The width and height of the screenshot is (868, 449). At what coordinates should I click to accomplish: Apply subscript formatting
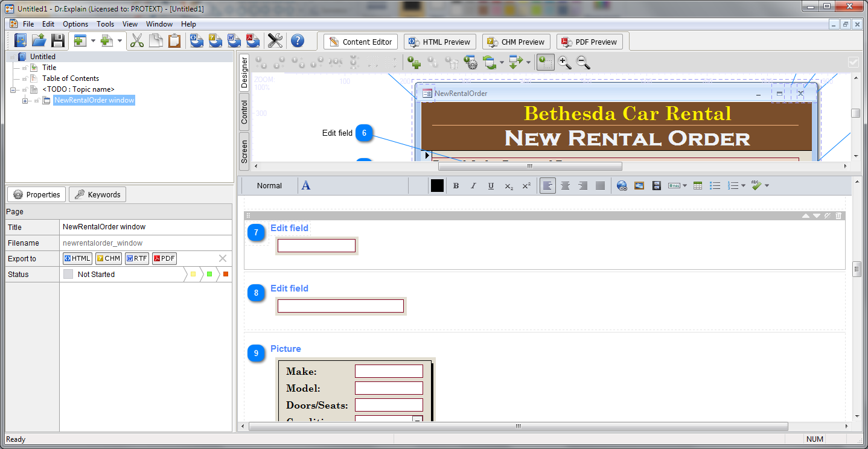(509, 186)
